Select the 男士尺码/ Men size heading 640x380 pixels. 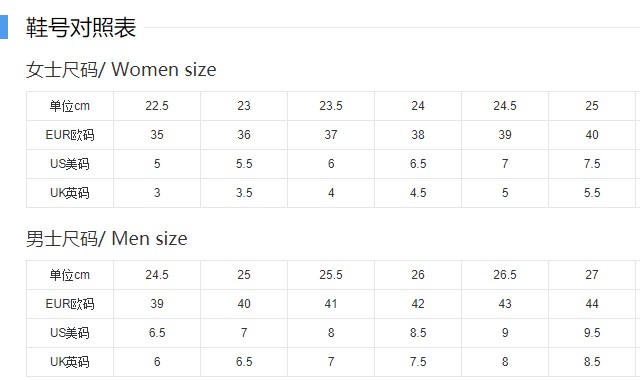click(x=107, y=238)
